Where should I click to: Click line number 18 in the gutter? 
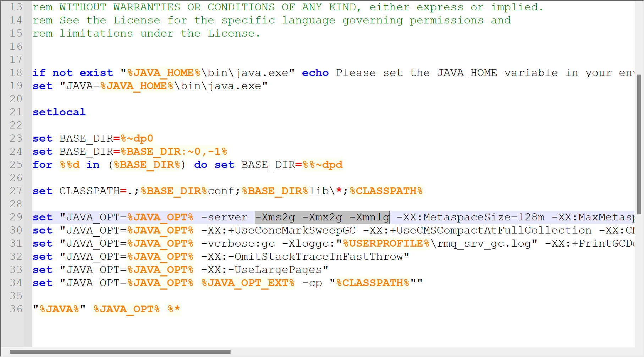16,73
